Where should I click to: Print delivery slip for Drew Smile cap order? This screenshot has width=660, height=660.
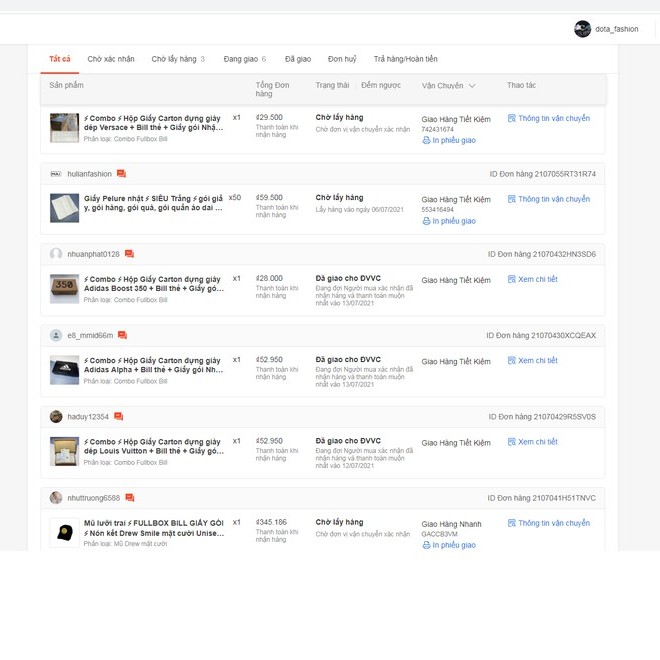pyautogui.click(x=449, y=545)
